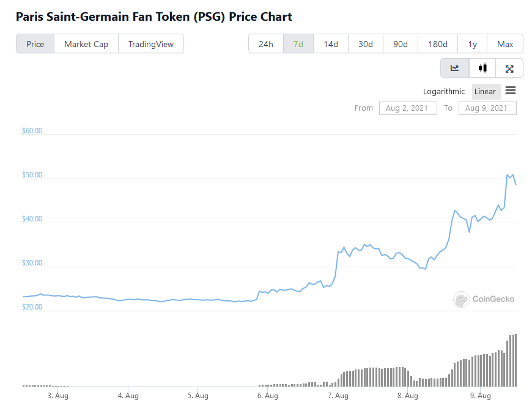Screen dimensions: 532x411
Task: Switch to the Market Cap tab
Action: (x=86, y=43)
